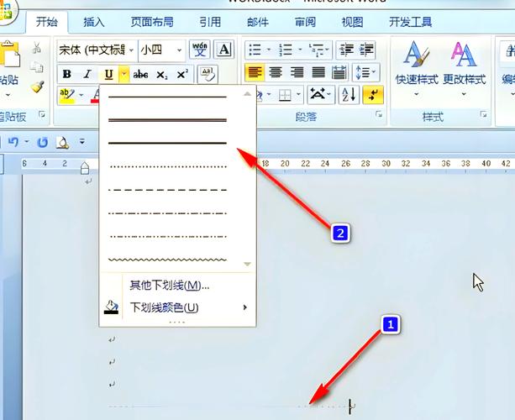Screen dimensions: 515x420
Task: Click the Phonetic Guide wén icon
Action: 200,50
